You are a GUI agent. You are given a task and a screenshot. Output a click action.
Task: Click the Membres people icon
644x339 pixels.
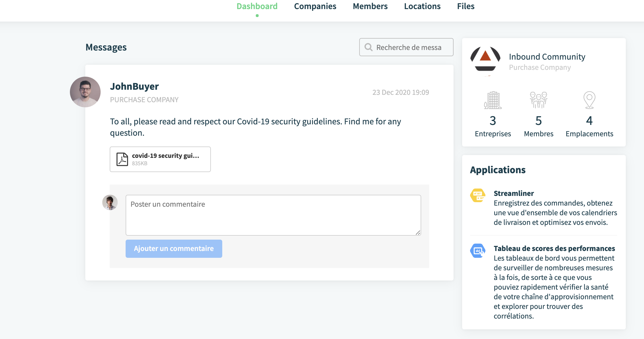539,100
